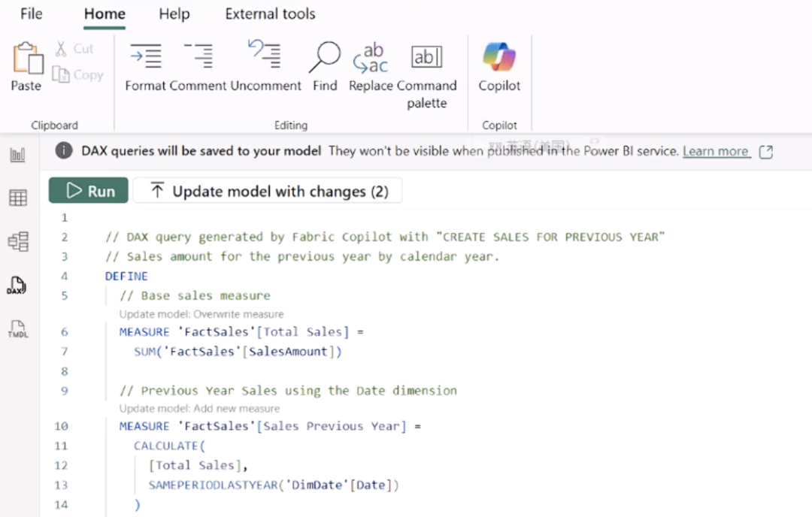Image resolution: width=812 pixels, height=517 pixels.
Task: Click the 'Sales amount for the previous year' comment
Action: click(302, 257)
